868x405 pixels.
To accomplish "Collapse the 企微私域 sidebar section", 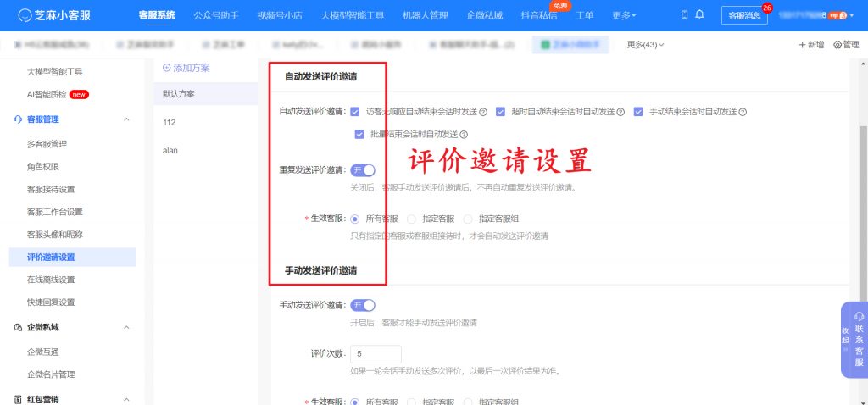I will pyautogui.click(x=126, y=328).
